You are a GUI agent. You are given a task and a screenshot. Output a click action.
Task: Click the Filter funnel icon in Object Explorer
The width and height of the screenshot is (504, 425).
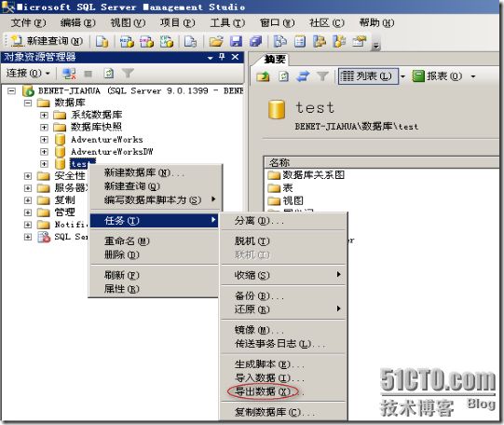coord(128,74)
